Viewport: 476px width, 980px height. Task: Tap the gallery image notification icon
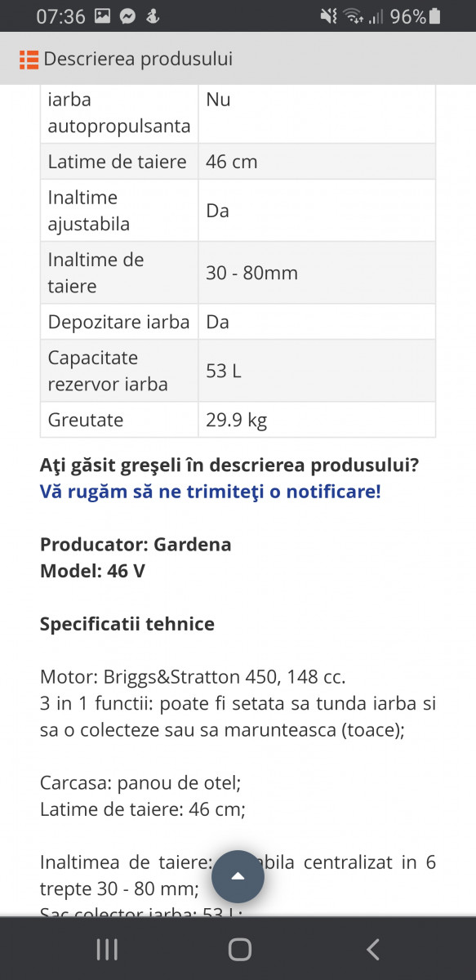tap(103, 16)
